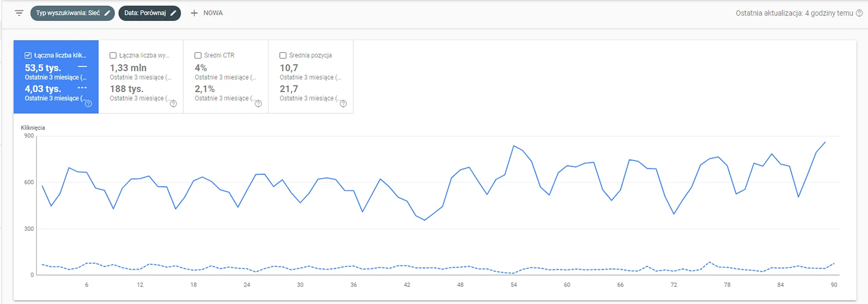Screen dimensions: 868x304
Task: Edit the search type pencil icon
Action: 107,13
